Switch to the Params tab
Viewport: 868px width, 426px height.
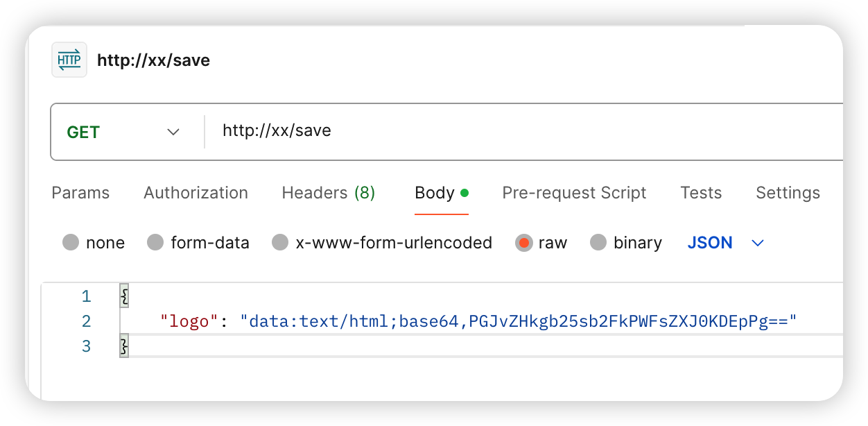coord(80,193)
